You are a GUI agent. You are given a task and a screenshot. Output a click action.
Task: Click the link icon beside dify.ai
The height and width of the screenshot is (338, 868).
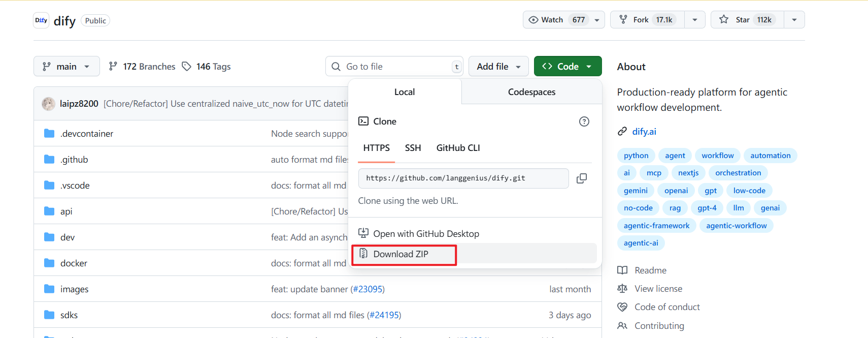622,132
